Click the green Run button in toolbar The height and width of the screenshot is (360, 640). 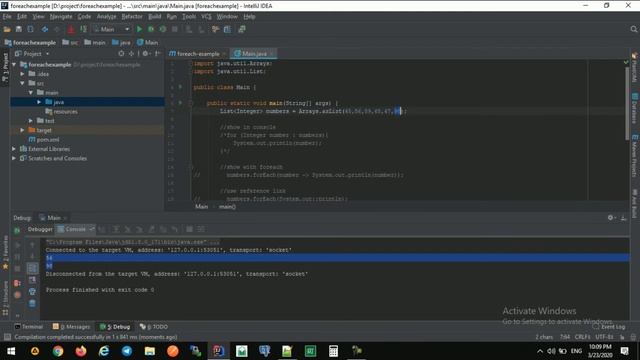pos(139,29)
